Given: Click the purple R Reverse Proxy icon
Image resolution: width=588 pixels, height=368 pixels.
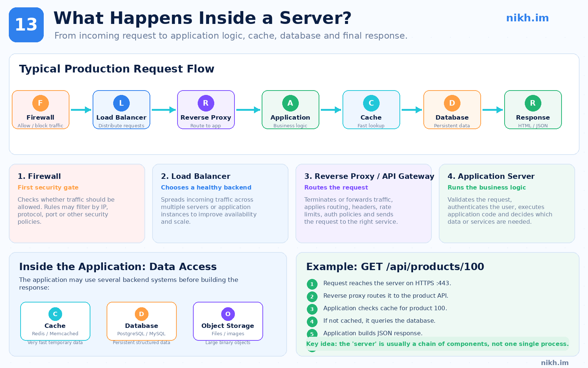Looking at the screenshot, I should click(x=206, y=103).
